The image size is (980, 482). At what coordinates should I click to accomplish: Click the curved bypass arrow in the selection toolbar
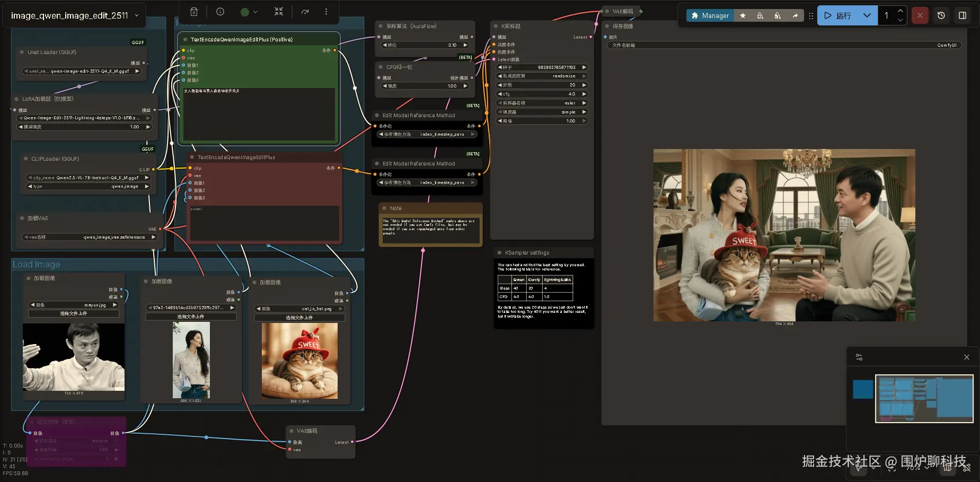[305, 12]
